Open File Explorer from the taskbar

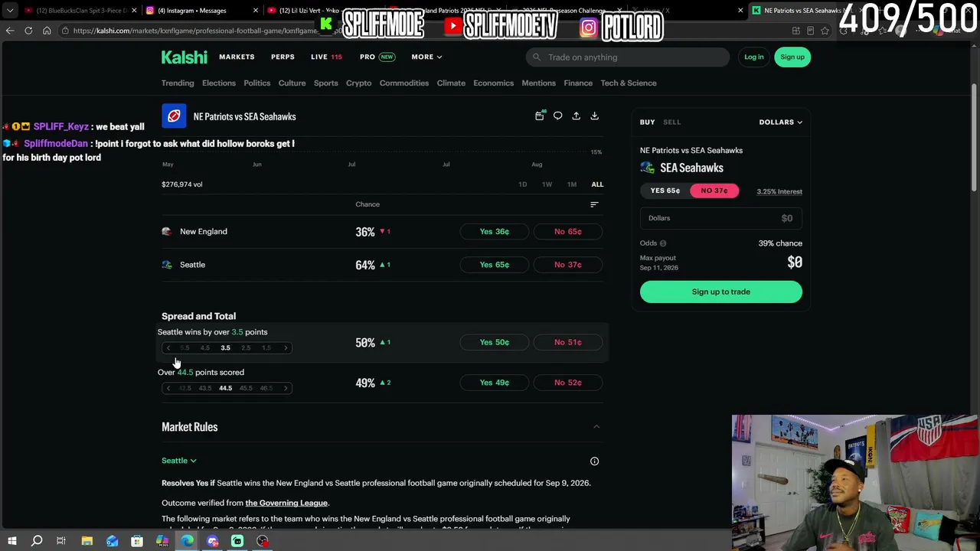coord(87,541)
